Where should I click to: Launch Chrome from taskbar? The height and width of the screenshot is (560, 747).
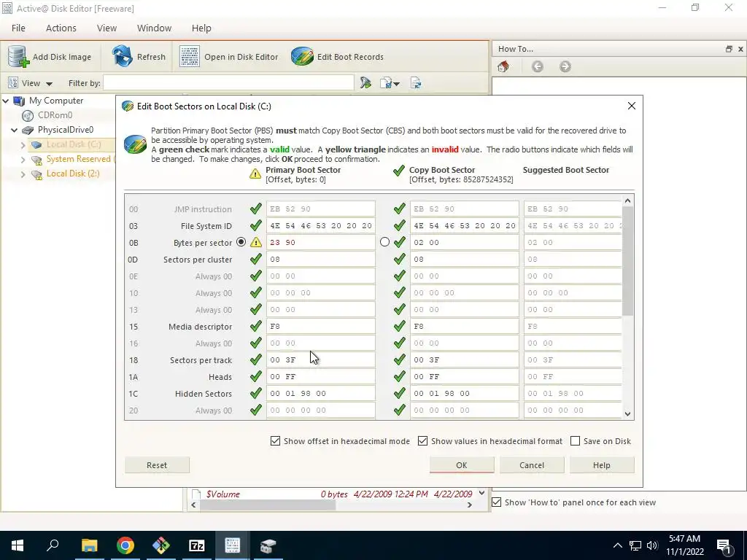click(x=125, y=545)
